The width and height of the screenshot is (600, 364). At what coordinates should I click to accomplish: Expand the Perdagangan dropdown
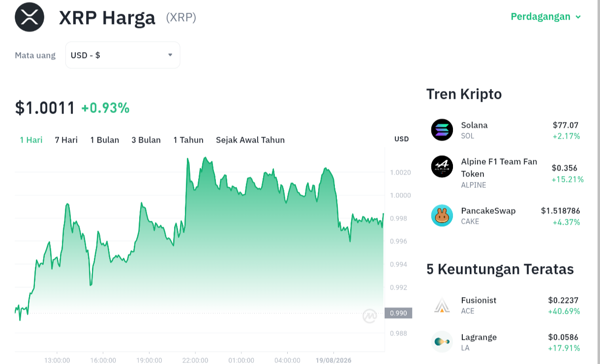[546, 17]
